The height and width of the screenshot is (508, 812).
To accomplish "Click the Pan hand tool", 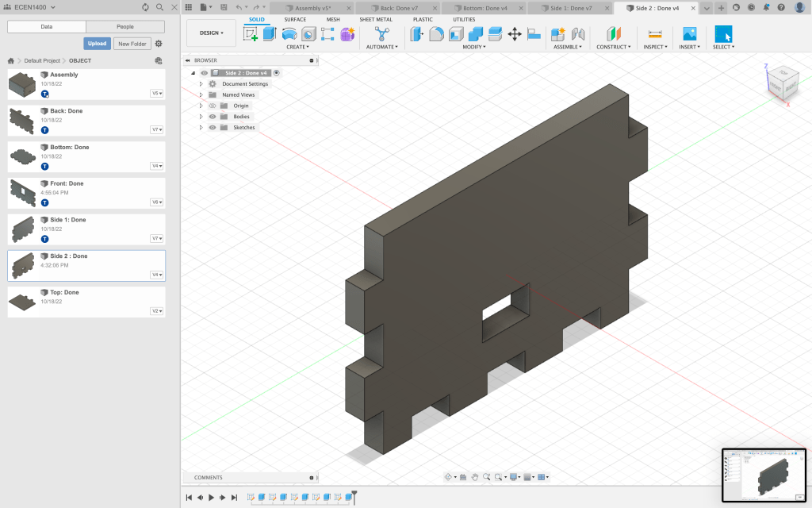I will click(475, 477).
